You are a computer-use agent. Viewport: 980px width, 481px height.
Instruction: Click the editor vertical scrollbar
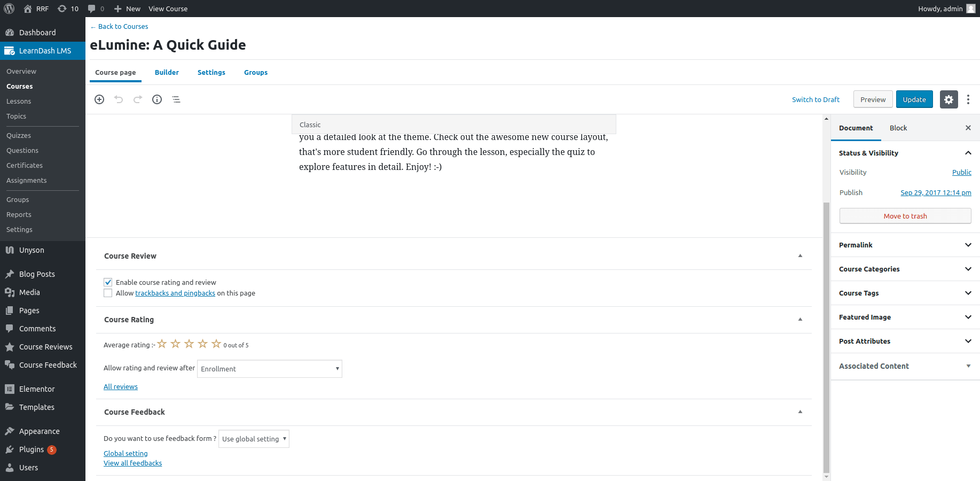[x=826, y=337]
